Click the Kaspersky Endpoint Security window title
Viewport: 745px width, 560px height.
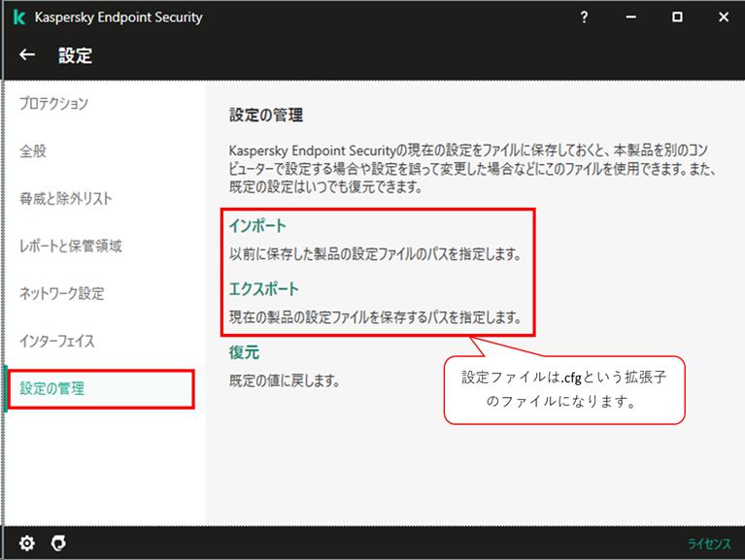(x=119, y=17)
